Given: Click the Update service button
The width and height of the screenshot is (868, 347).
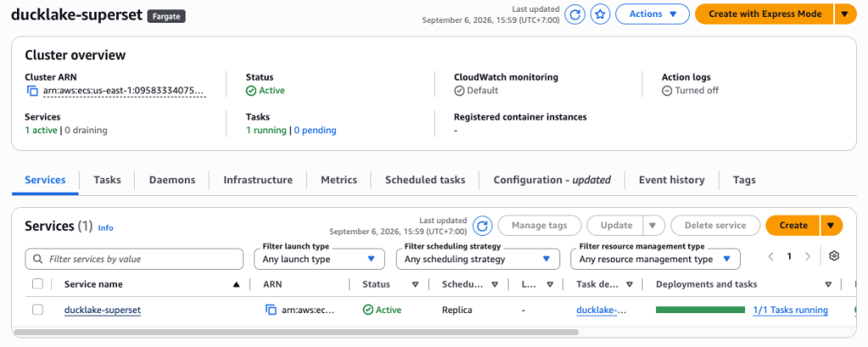Looking at the screenshot, I should [615, 226].
